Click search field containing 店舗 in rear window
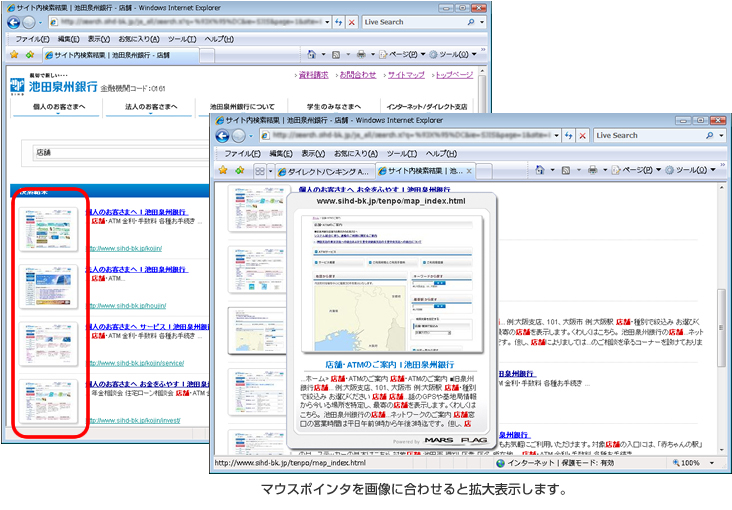732x510 pixels. (x=121, y=153)
